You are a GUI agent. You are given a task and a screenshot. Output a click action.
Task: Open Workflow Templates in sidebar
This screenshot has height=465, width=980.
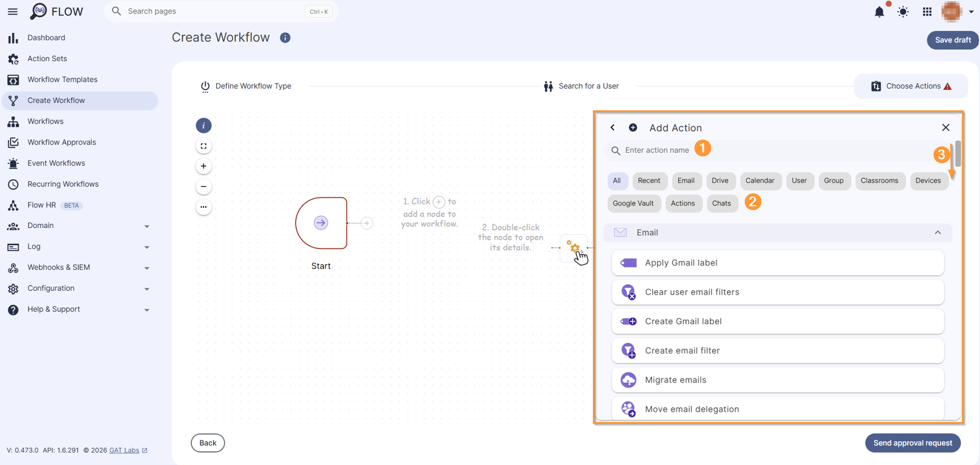pos(79,80)
